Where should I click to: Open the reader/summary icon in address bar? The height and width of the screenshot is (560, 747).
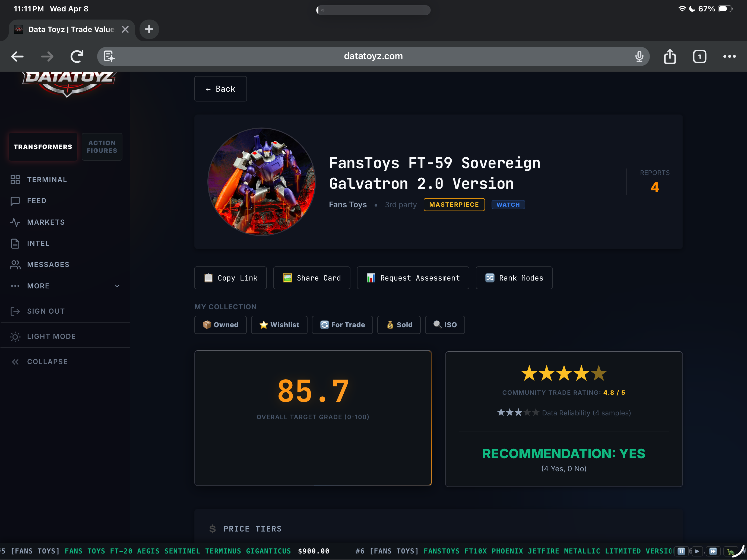[109, 56]
